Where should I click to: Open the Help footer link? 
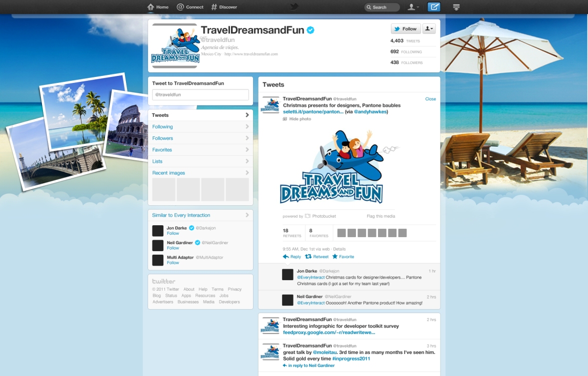(x=203, y=289)
